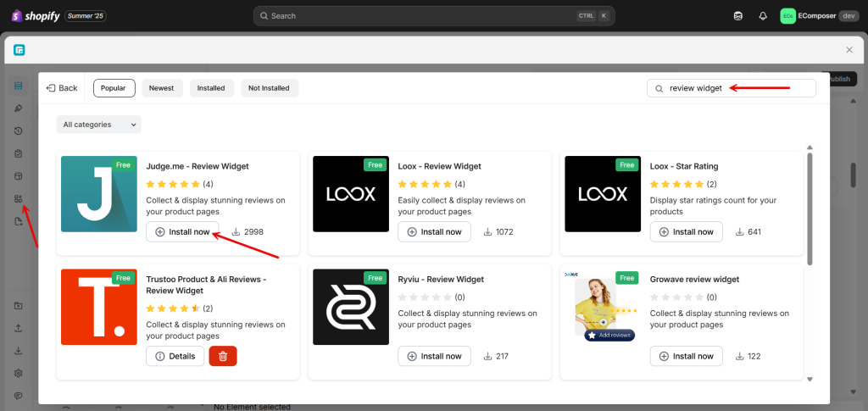
Task: Open the paint brush styling icon in sidebar
Action: pyautogui.click(x=19, y=108)
